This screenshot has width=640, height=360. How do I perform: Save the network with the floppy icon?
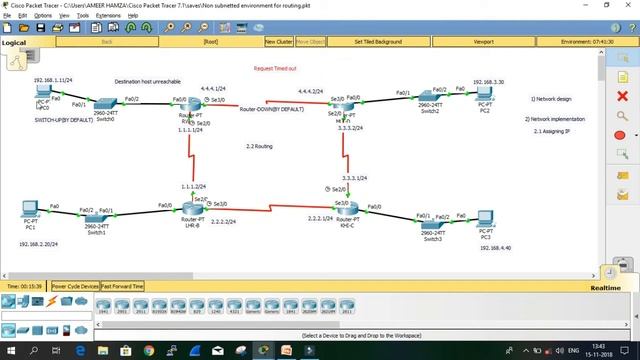tap(40, 28)
